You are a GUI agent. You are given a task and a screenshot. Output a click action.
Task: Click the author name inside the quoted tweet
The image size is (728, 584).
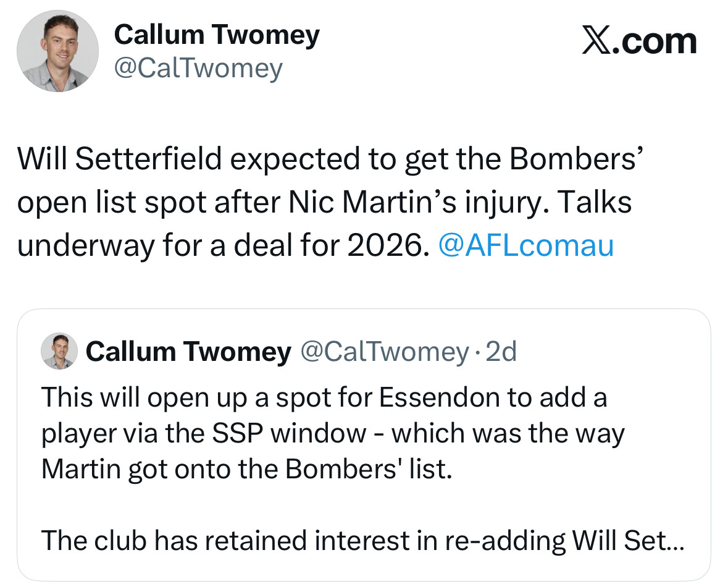coord(188,352)
